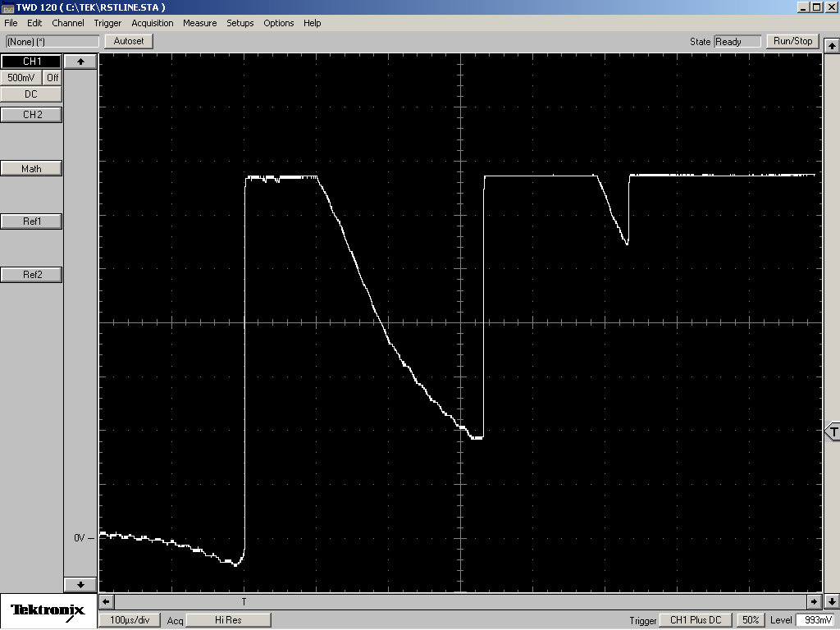Click the trigger level down arrow

(832, 601)
